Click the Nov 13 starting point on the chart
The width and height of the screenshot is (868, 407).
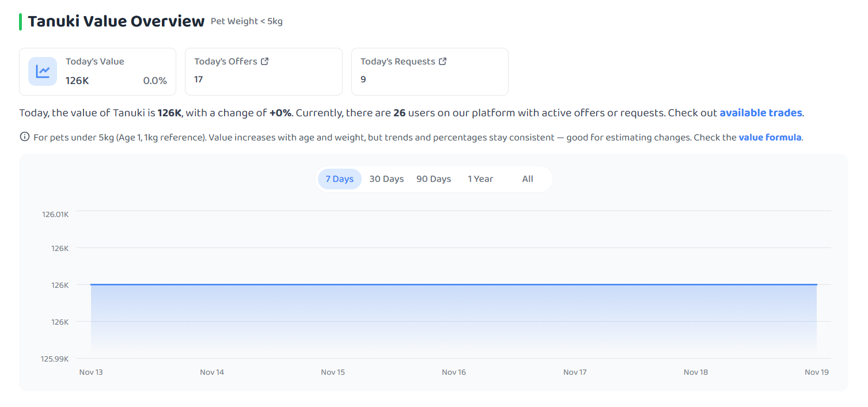point(91,284)
